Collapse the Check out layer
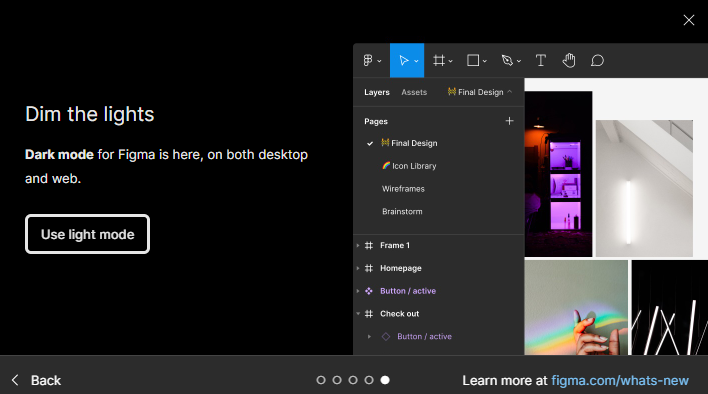Screen dimensions: 708x394 pyautogui.click(x=358, y=314)
